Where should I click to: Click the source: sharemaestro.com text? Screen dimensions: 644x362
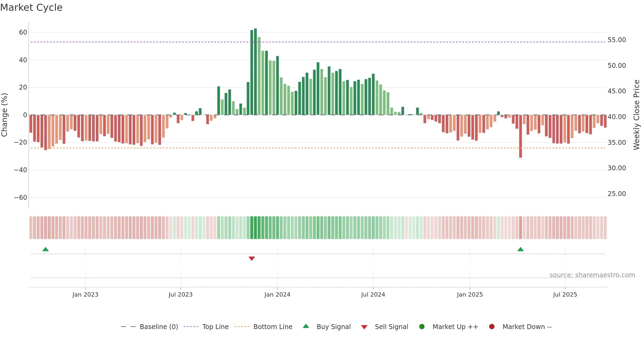592,275
